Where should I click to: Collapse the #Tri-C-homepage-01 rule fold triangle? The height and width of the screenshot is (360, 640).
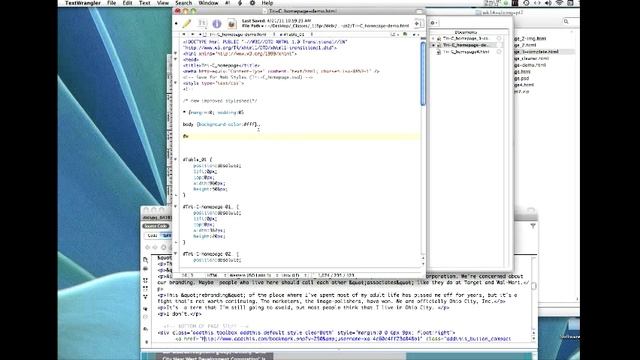(x=176, y=207)
